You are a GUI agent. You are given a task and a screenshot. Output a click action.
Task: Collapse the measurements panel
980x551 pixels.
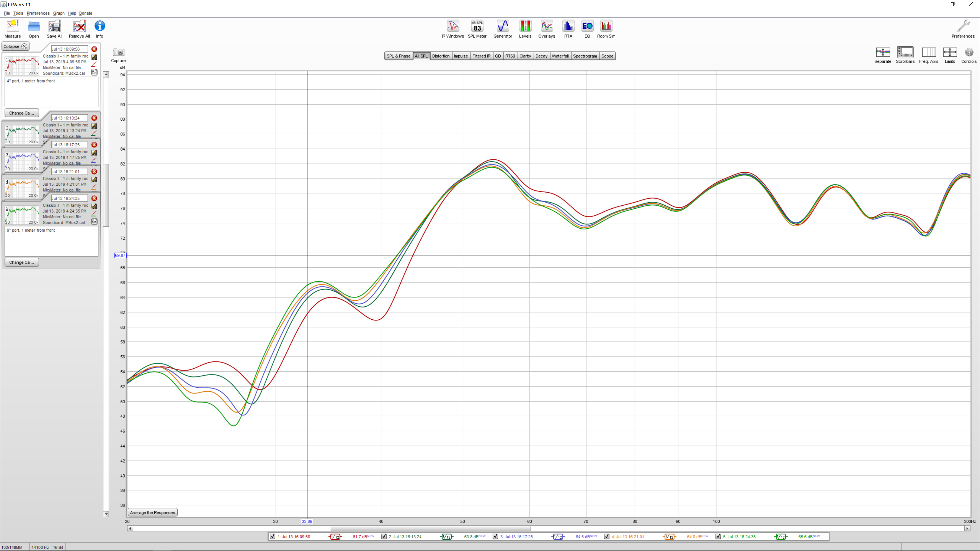pyautogui.click(x=15, y=46)
